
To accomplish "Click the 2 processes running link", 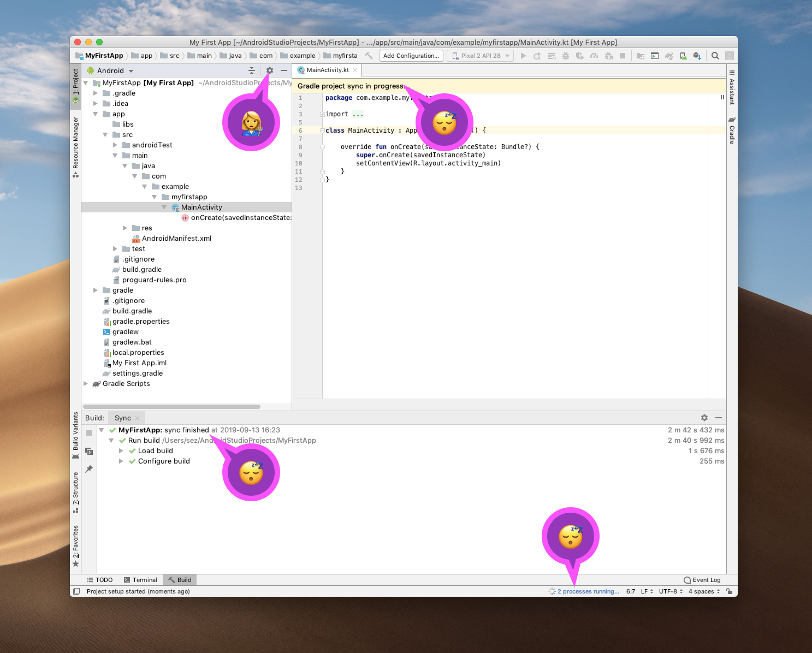I will pyautogui.click(x=588, y=591).
